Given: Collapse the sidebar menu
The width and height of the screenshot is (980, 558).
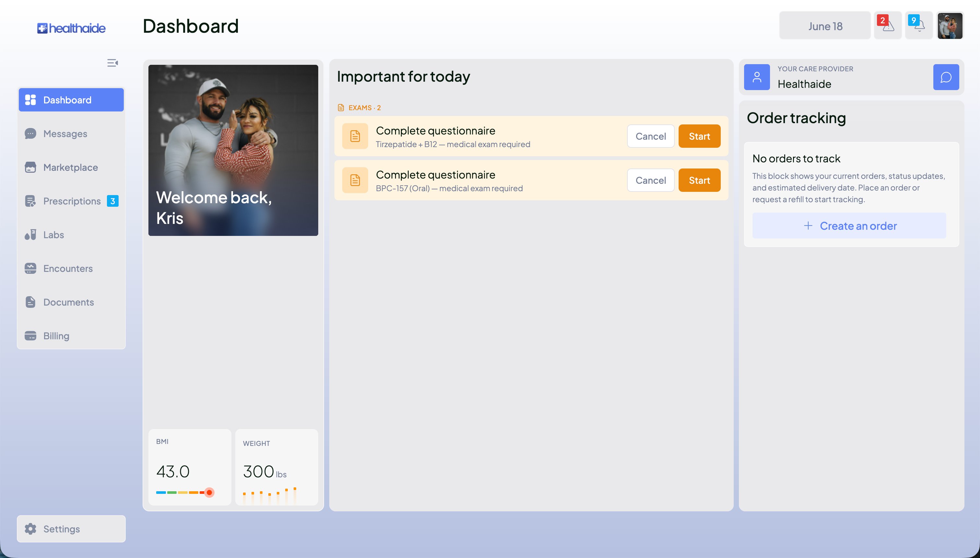Looking at the screenshot, I should click(112, 63).
